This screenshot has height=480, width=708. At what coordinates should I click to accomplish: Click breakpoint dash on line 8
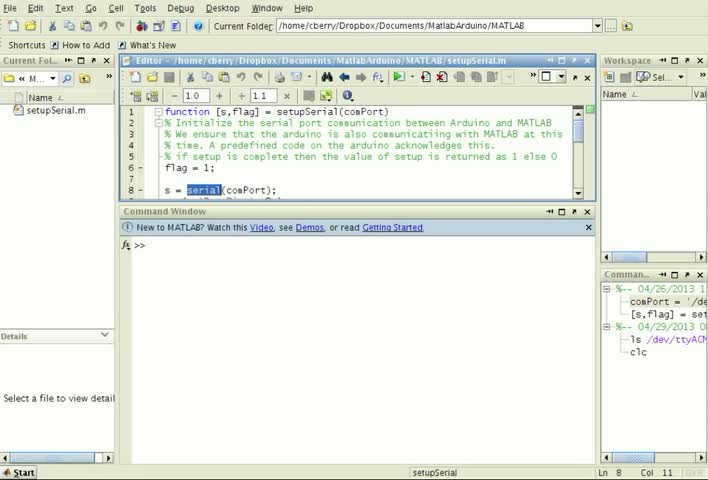[x=140, y=191]
